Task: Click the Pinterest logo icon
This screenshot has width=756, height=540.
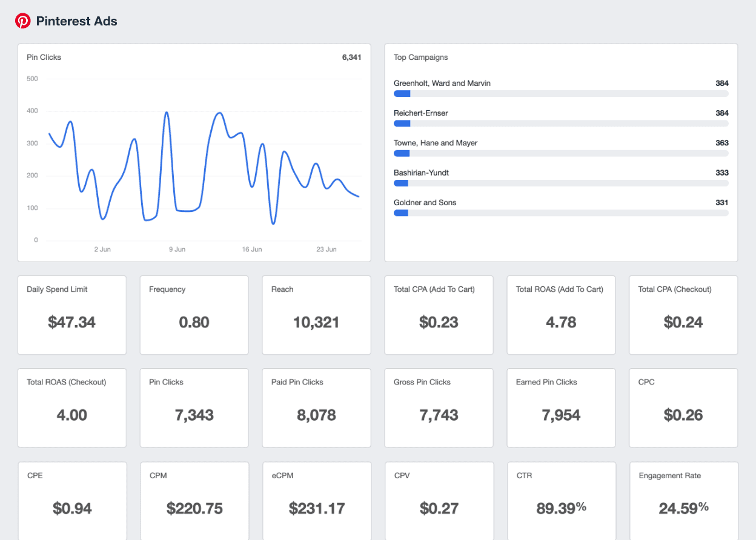Action: [22, 20]
